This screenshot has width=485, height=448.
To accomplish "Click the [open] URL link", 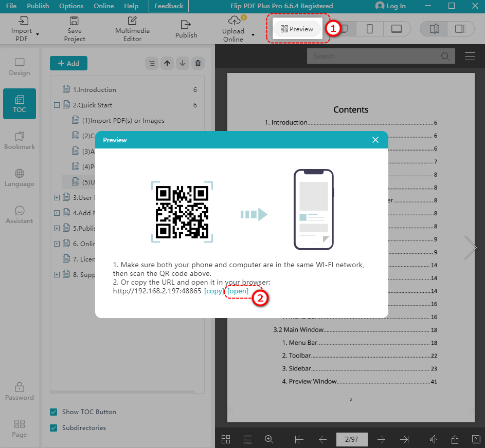I will coord(238,291).
